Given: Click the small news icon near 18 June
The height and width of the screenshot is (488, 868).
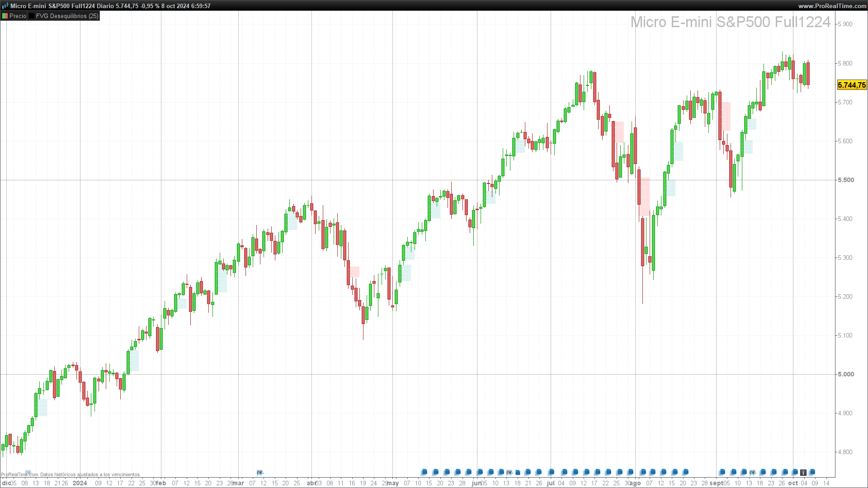Looking at the screenshot, I should pyautogui.click(x=518, y=473).
